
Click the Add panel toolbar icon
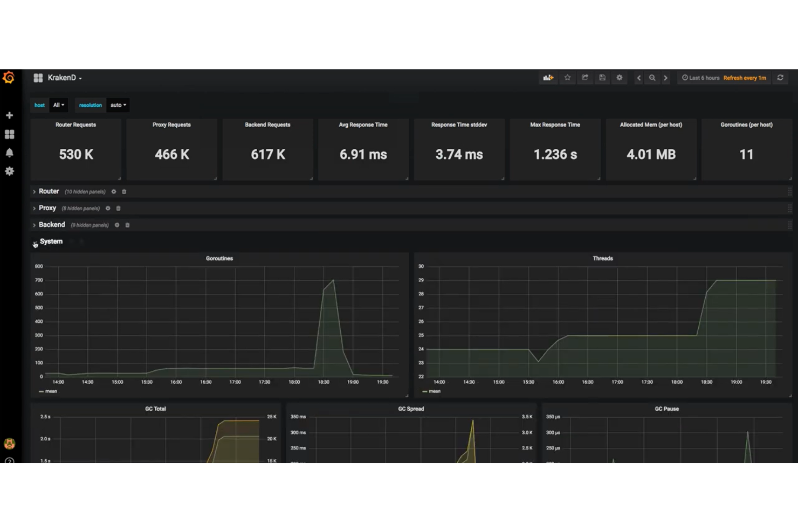[548, 78]
